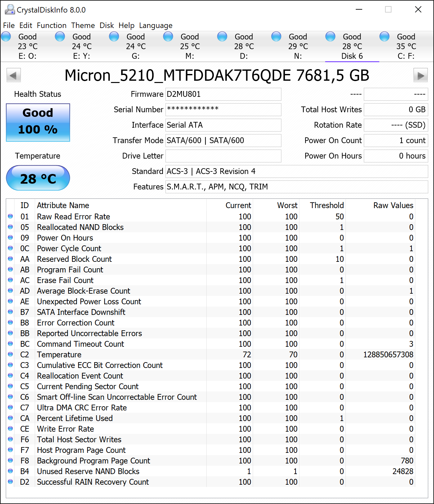
Task: Select Background Program Page Count row text
Action: coord(93,461)
